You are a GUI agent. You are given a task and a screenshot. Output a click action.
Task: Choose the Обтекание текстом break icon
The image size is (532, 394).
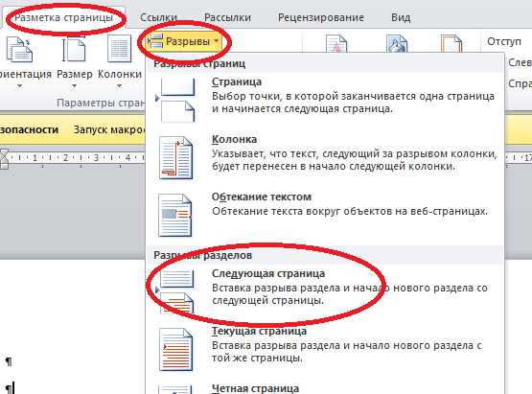(x=175, y=215)
